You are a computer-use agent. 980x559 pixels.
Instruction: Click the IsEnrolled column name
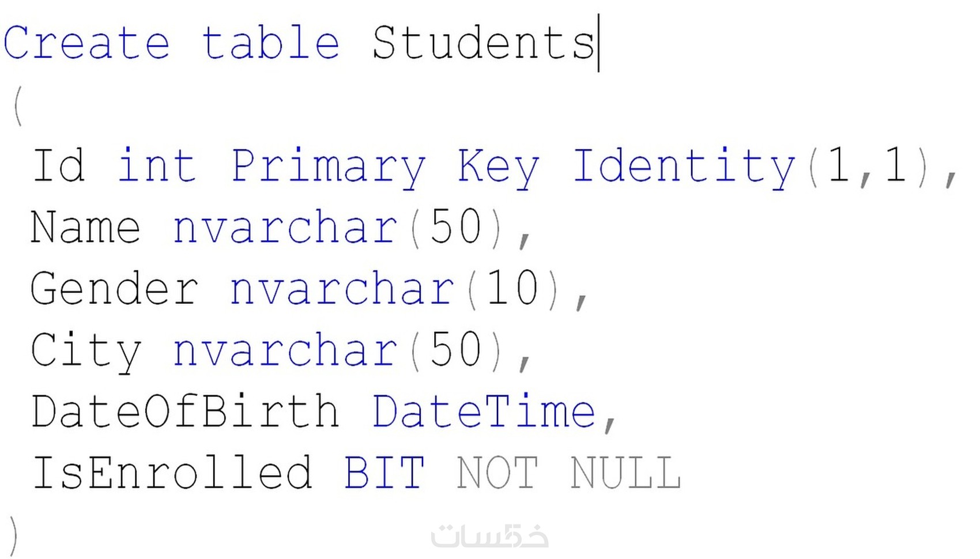coord(172,473)
